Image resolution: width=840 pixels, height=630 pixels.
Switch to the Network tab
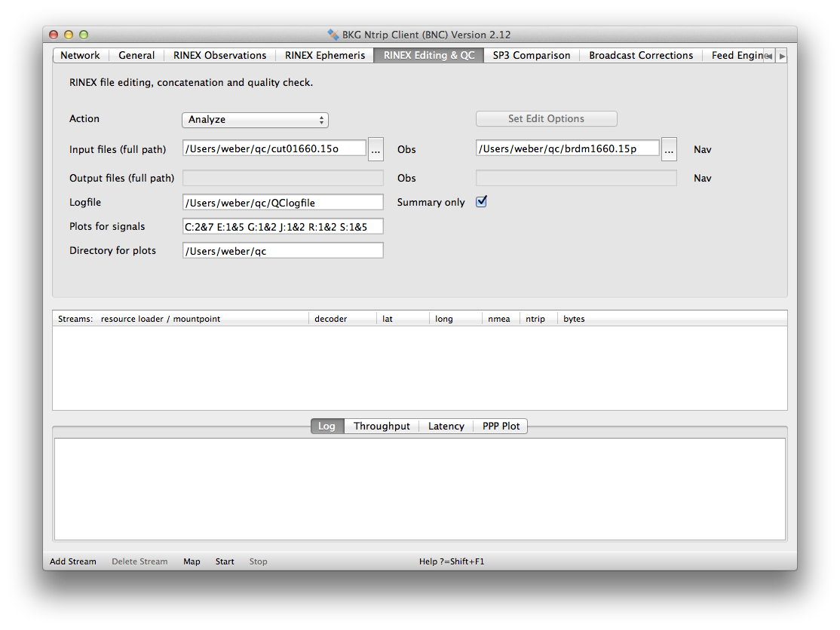(80, 56)
